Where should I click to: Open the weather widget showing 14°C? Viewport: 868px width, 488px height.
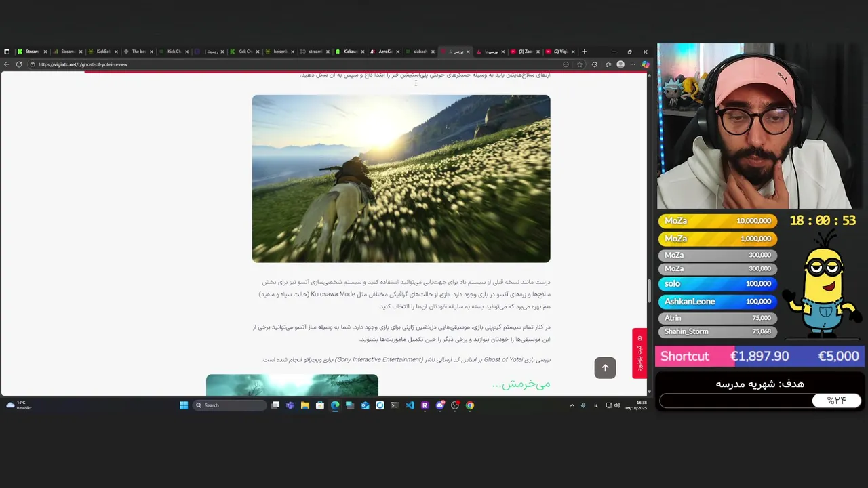(x=19, y=405)
